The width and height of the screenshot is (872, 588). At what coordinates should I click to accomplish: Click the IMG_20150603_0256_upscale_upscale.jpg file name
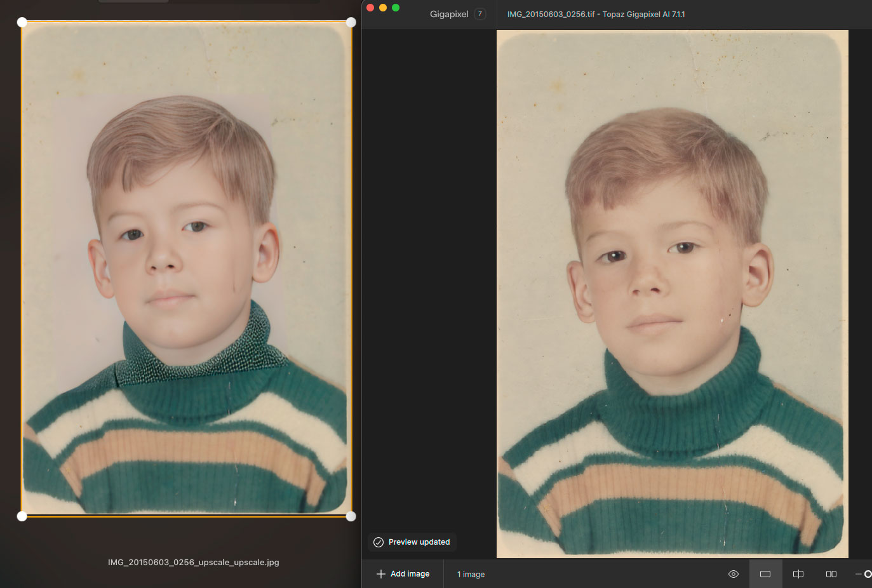[x=194, y=562]
